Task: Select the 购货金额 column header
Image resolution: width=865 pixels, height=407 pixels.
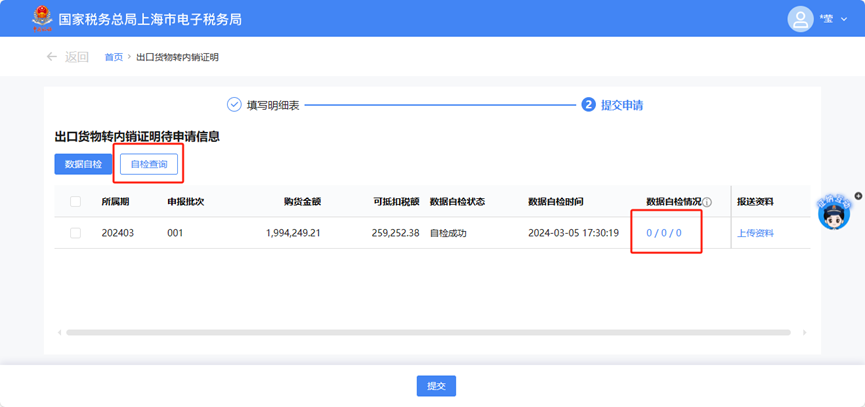Action: [302, 202]
